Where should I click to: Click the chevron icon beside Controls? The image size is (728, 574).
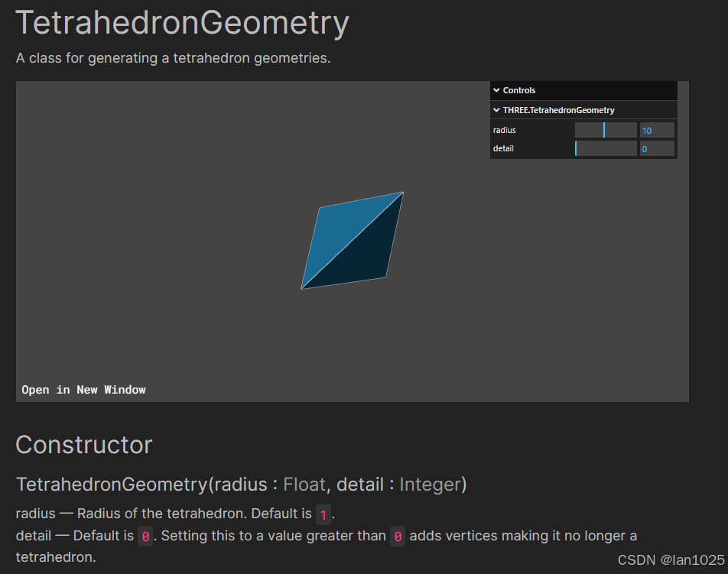click(x=496, y=90)
